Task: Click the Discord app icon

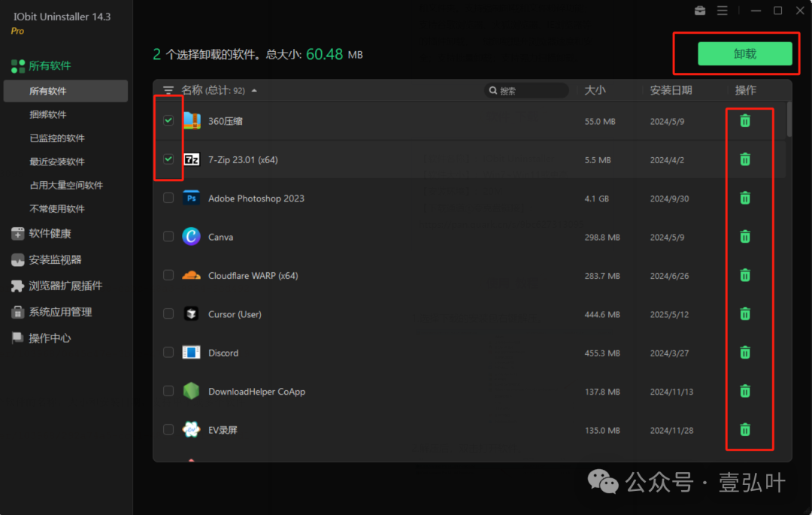Action: tap(191, 353)
